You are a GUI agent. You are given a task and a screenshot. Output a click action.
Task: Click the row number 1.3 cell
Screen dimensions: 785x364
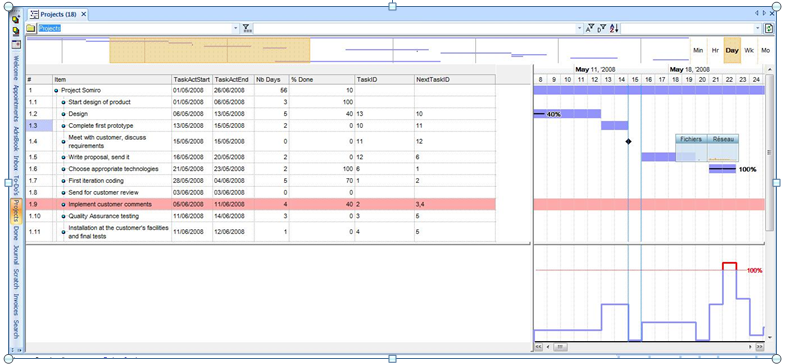(x=39, y=126)
